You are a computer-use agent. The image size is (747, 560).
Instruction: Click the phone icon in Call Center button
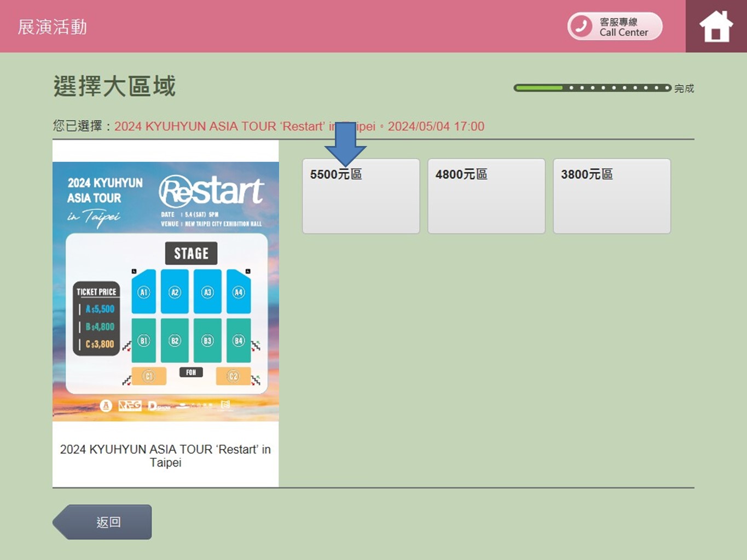click(581, 26)
